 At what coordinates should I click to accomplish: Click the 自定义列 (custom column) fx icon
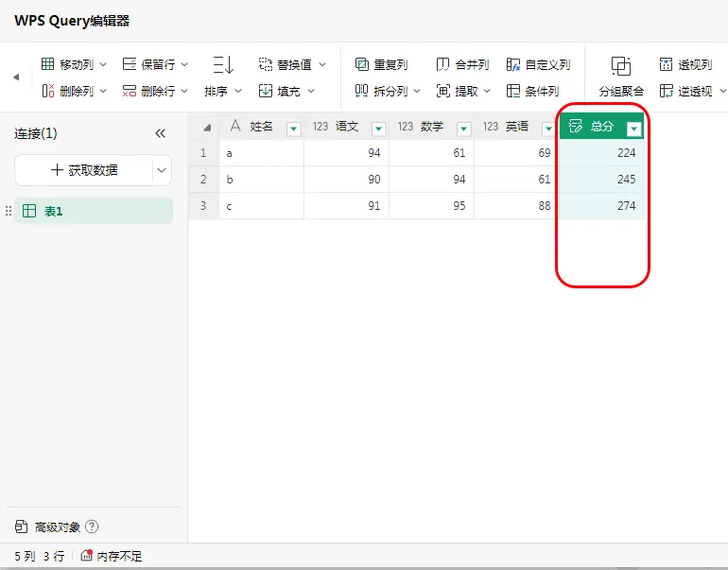coord(513,64)
